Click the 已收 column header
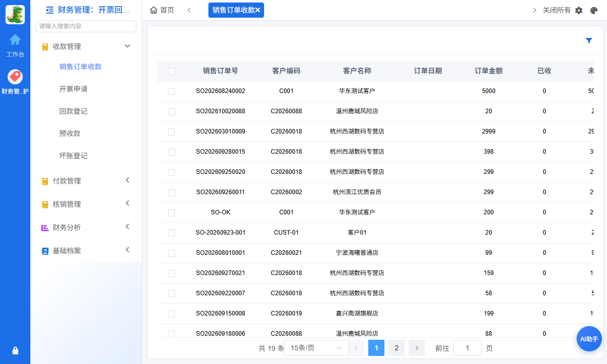 point(544,71)
